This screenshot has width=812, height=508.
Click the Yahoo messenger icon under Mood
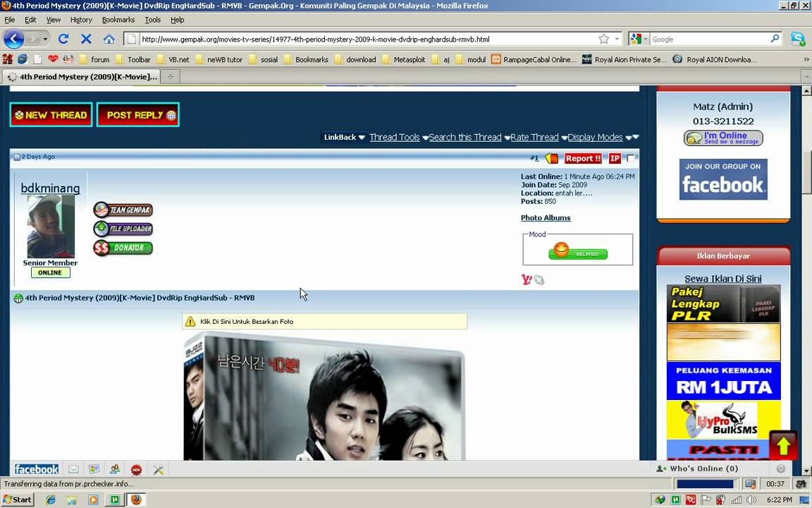click(x=527, y=280)
